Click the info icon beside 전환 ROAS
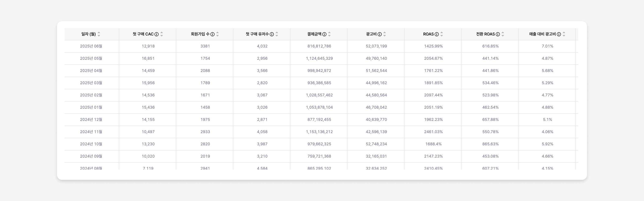644x201 pixels. click(x=498, y=34)
